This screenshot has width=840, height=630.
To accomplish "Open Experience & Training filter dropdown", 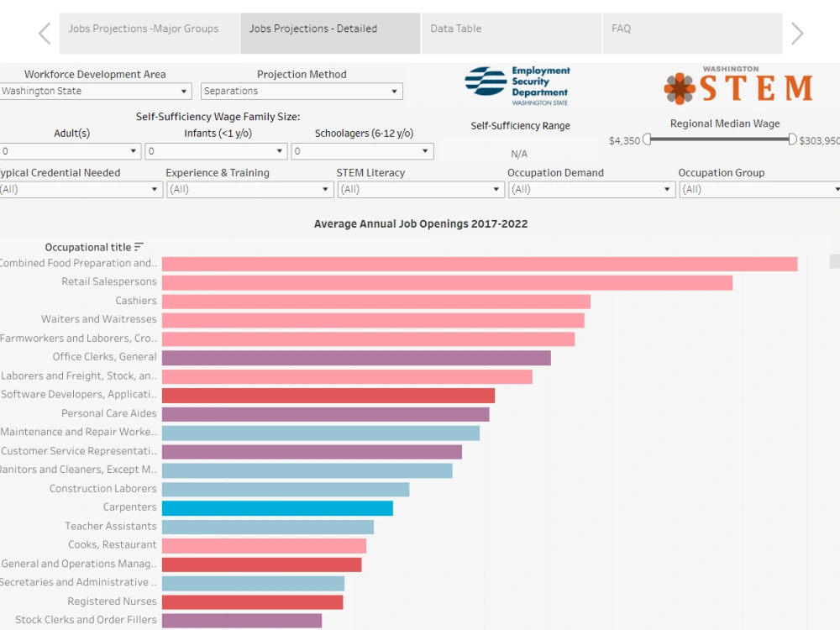I will [250, 189].
